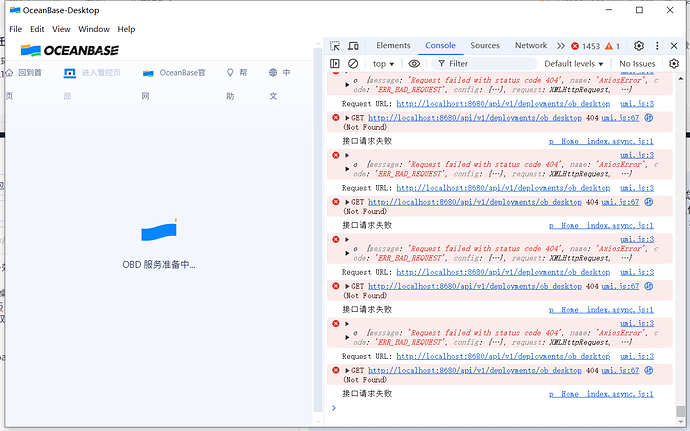This screenshot has width=690, height=431.
Task: Focus the console Filter input
Action: [484, 64]
